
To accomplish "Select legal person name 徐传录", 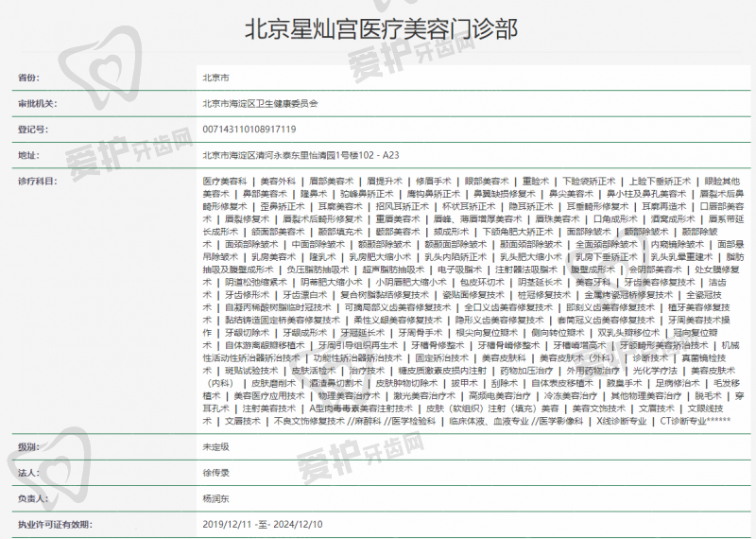I will (215, 471).
